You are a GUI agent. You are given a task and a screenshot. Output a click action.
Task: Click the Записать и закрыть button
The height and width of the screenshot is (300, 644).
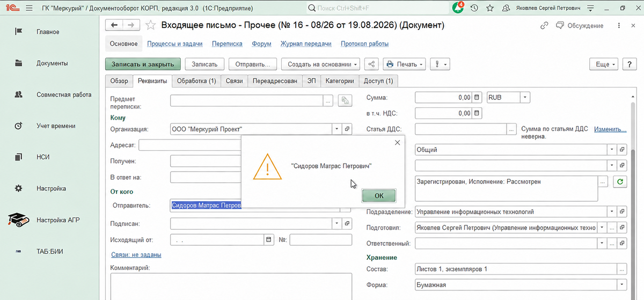(x=143, y=64)
